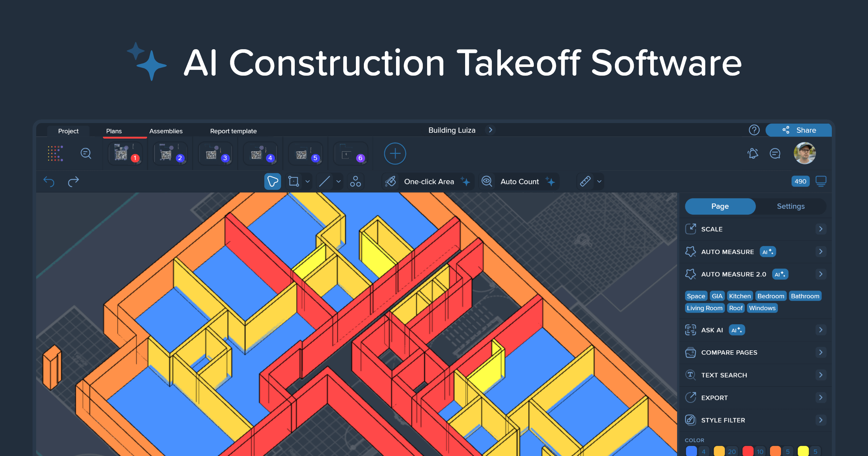Select the rectangle area tool
The image size is (868, 456).
tap(294, 181)
